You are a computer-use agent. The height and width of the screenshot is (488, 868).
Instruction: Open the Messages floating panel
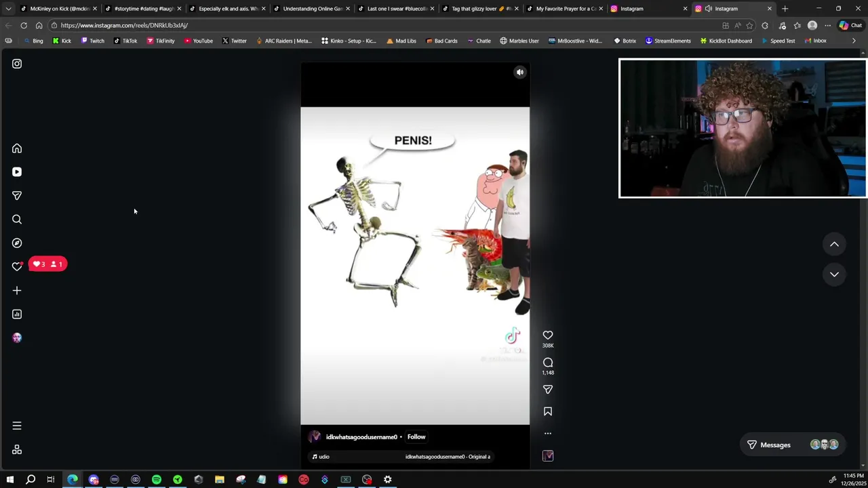(793, 445)
